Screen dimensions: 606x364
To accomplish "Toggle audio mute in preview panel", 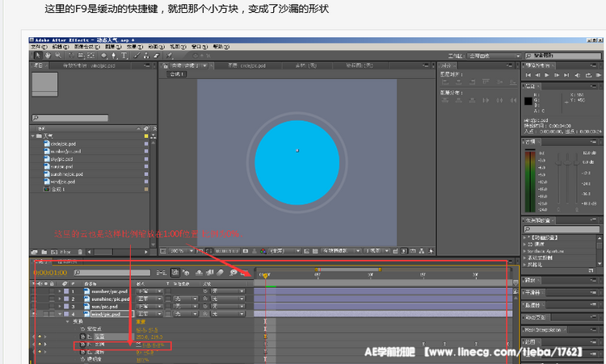I will click(578, 75).
